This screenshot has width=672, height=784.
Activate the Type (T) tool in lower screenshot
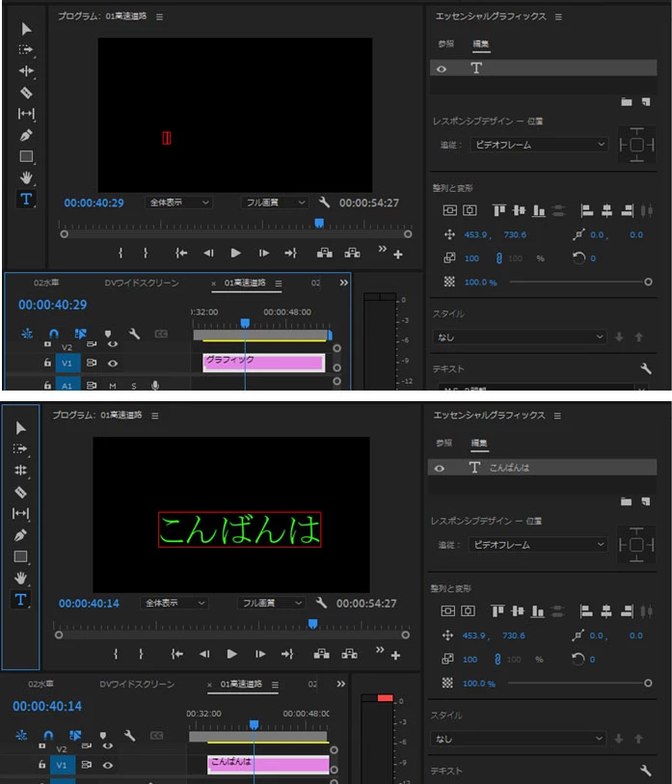click(x=20, y=600)
